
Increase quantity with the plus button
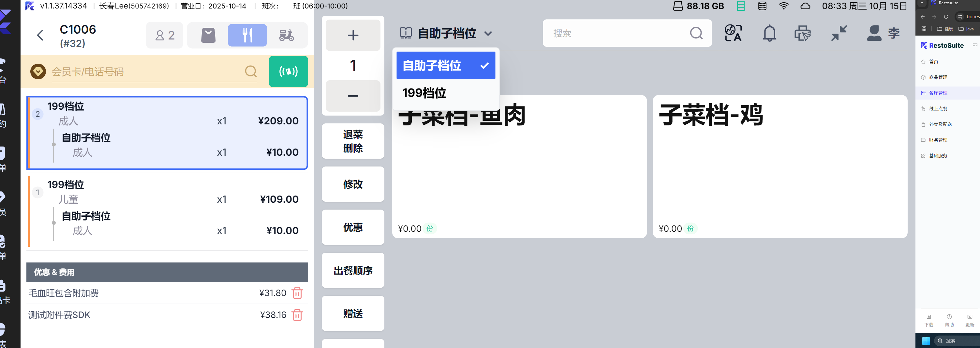353,35
